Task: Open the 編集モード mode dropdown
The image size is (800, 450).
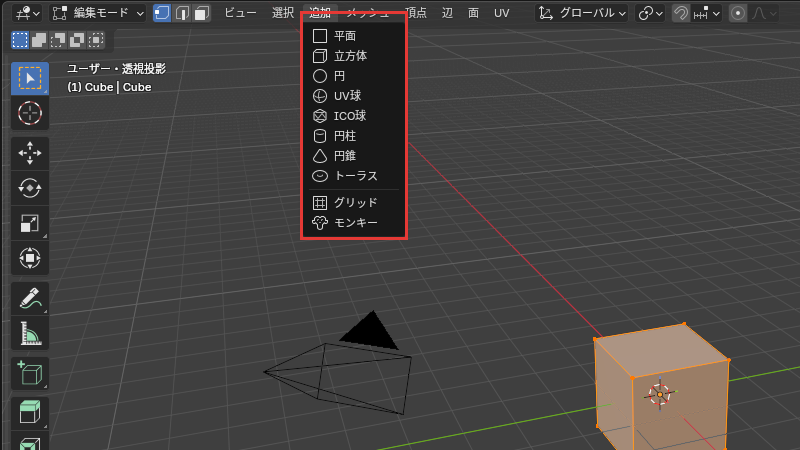Action: click(98, 13)
